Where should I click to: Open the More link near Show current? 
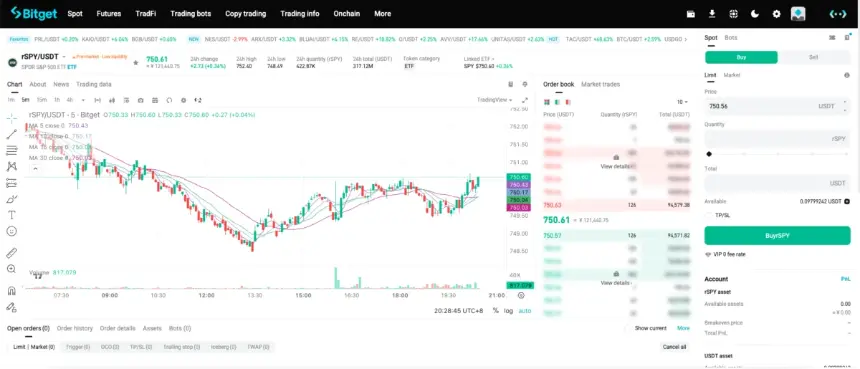click(683, 328)
